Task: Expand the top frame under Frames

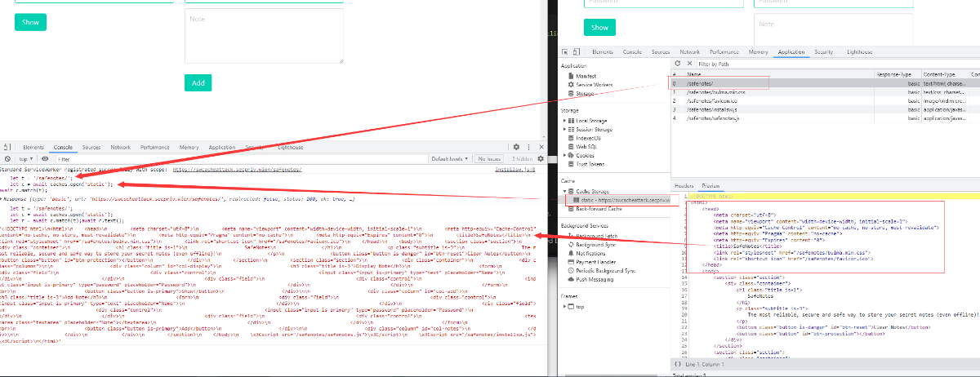Action: (563, 306)
